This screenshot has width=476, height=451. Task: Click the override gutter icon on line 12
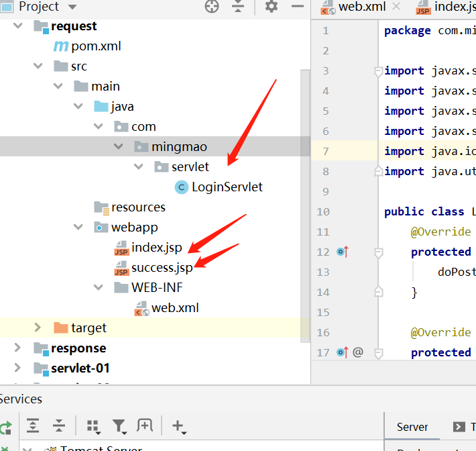[343, 252]
